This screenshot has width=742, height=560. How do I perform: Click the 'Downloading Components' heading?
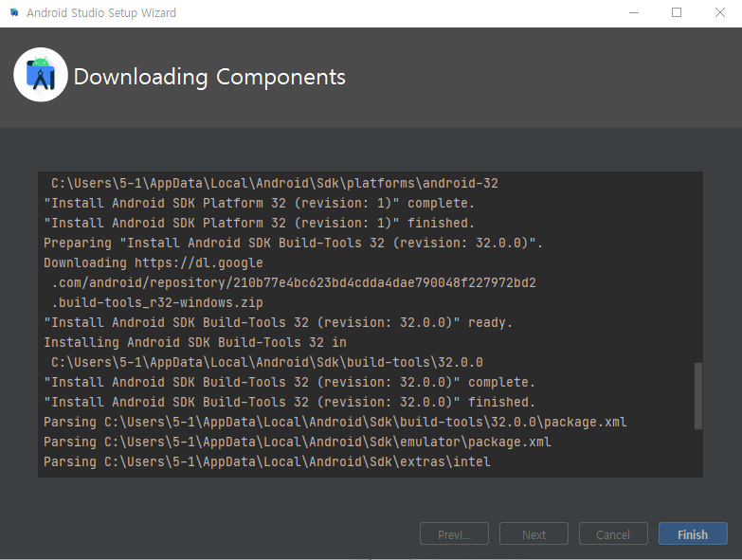pyautogui.click(x=209, y=77)
